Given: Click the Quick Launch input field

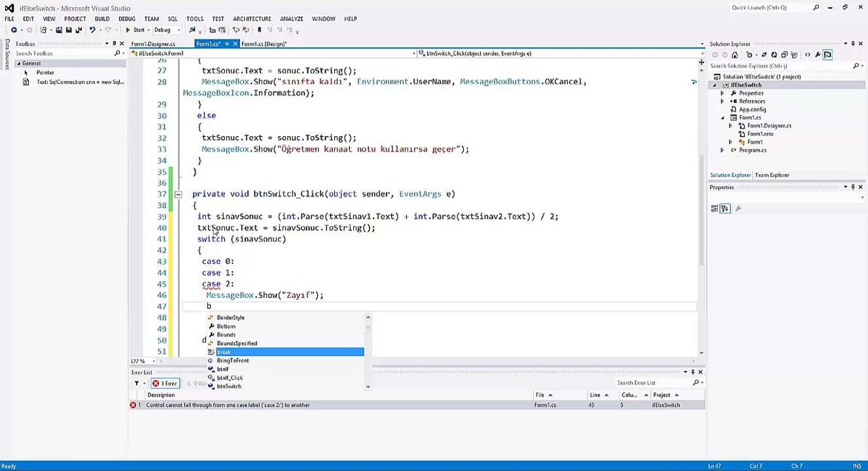Looking at the screenshot, I should 771,8.
